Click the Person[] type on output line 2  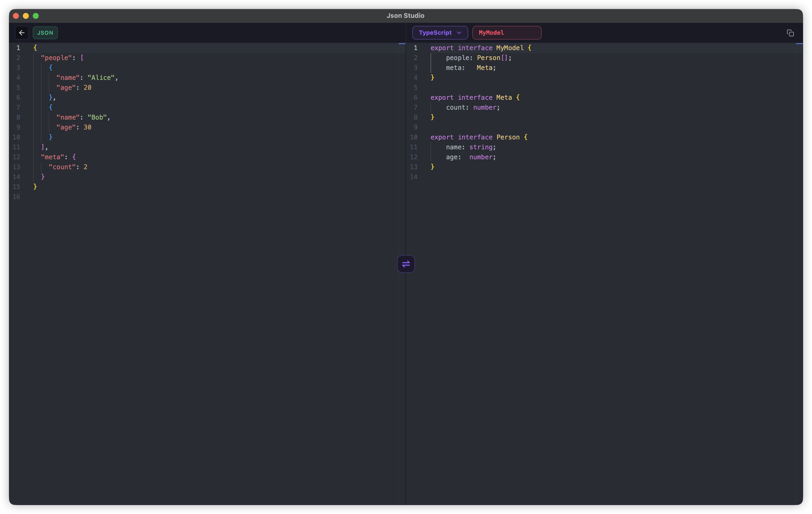pos(492,58)
